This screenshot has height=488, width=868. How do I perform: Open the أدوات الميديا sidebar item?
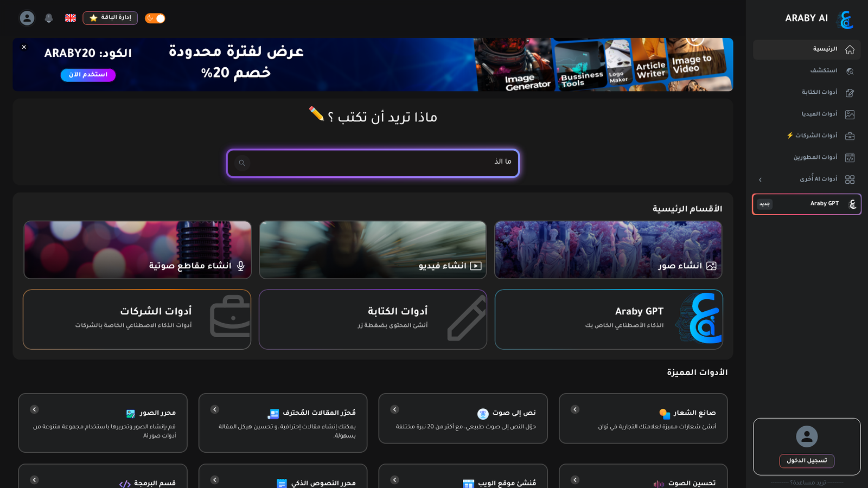tap(807, 114)
